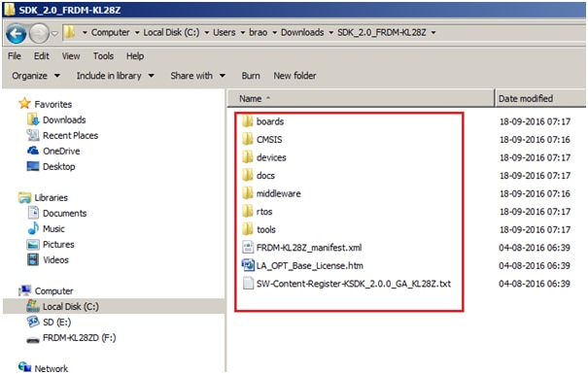Click the 'LA_OPT_Base_License.htm' file name
Image resolution: width=588 pixels, height=374 pixels.
click(310, 265)
